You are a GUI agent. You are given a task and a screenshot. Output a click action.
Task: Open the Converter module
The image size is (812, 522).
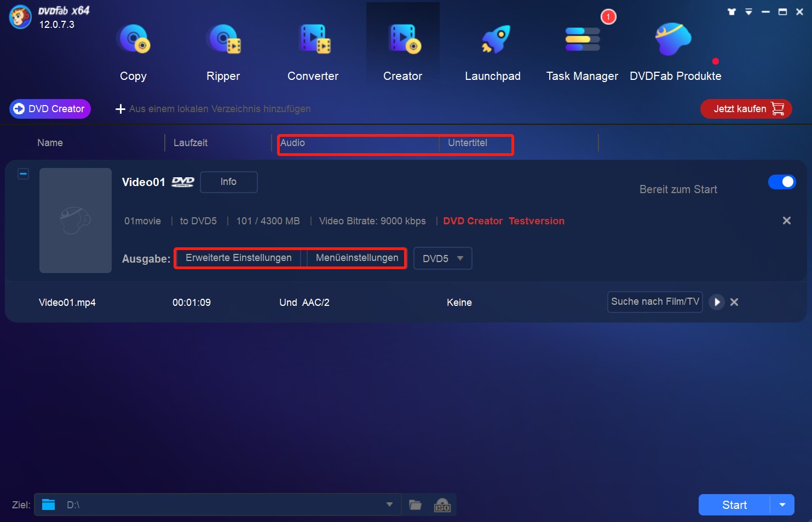tap(313, 52)
